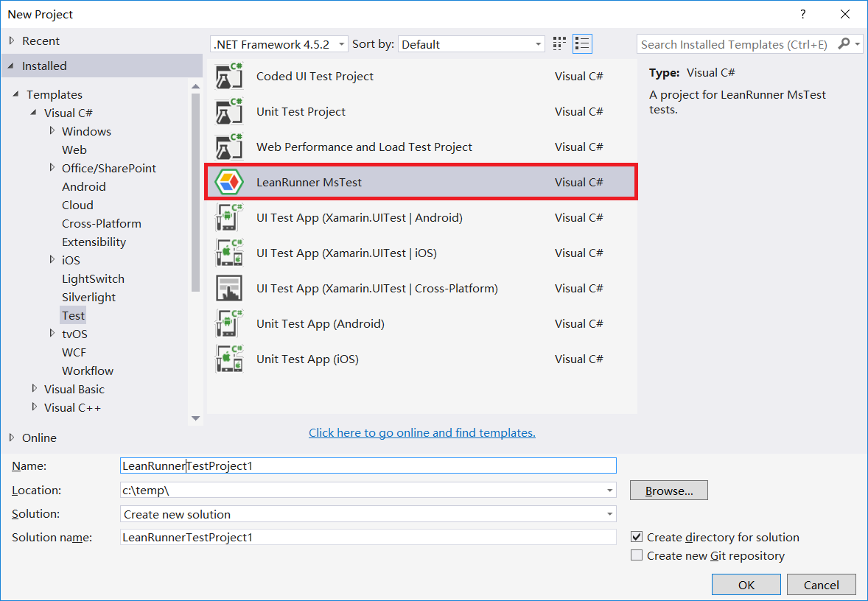Click the Xamarin.UITest iOS template icon
Screen dimensions: 868x601
coord(228,253)
